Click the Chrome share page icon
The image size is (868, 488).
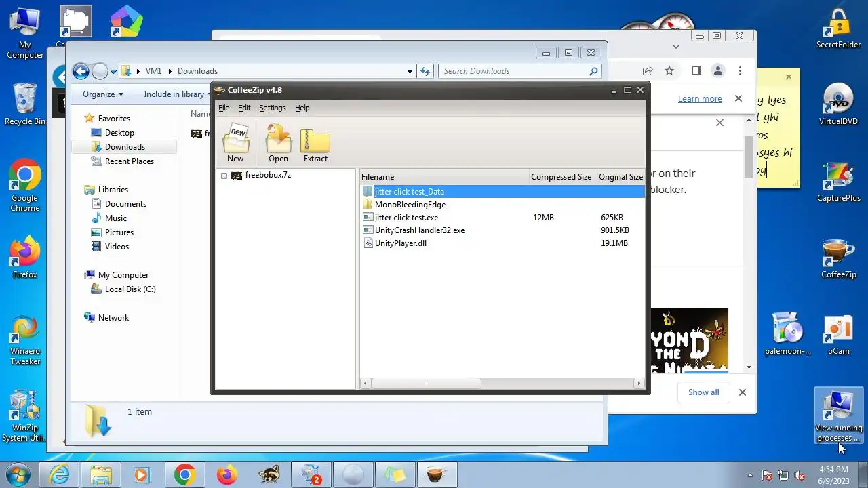648,70
